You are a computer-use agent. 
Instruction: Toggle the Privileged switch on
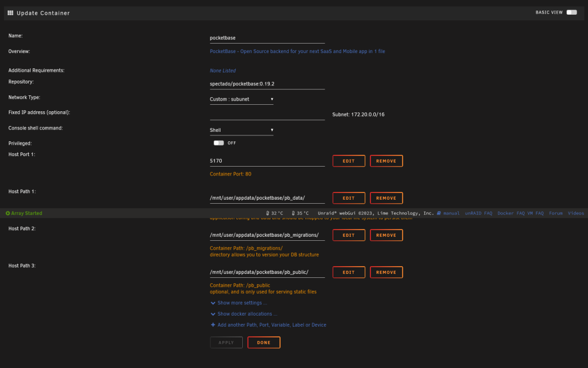click(219, 143)
